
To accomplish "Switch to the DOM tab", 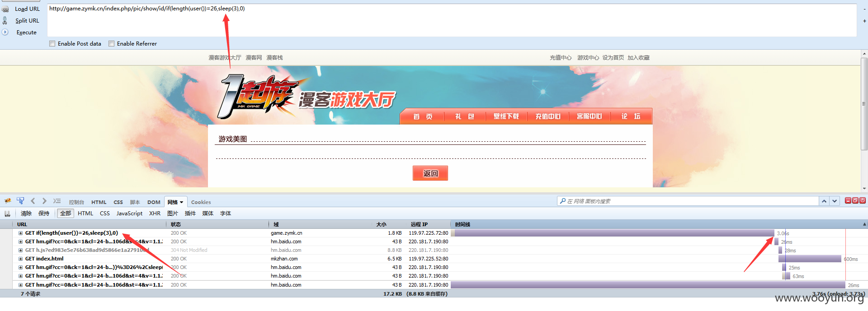I will (154, 202).
